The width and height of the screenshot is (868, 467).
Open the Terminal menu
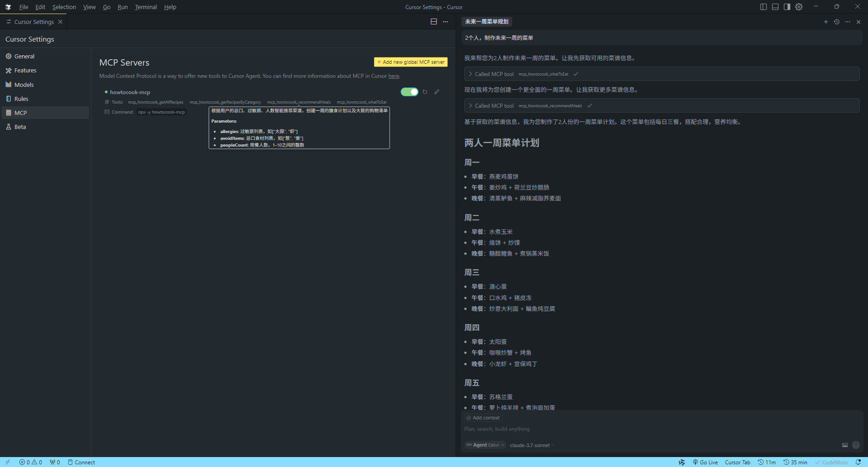146,7
